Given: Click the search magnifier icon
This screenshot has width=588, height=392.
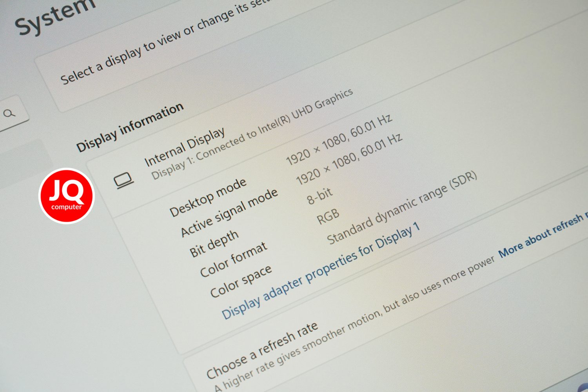Looking at the screenshot, I should coord(9,114).
